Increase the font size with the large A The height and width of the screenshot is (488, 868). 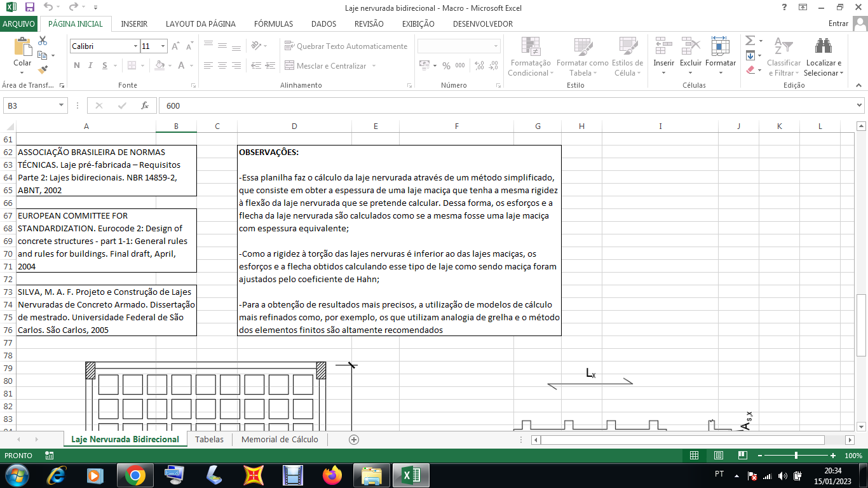coord(176,46)
